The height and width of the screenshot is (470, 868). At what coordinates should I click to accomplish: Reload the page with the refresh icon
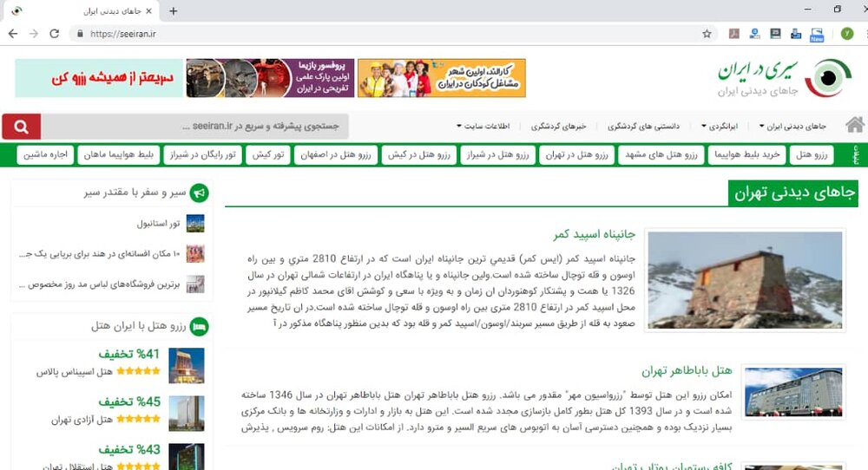pos(54,34)
